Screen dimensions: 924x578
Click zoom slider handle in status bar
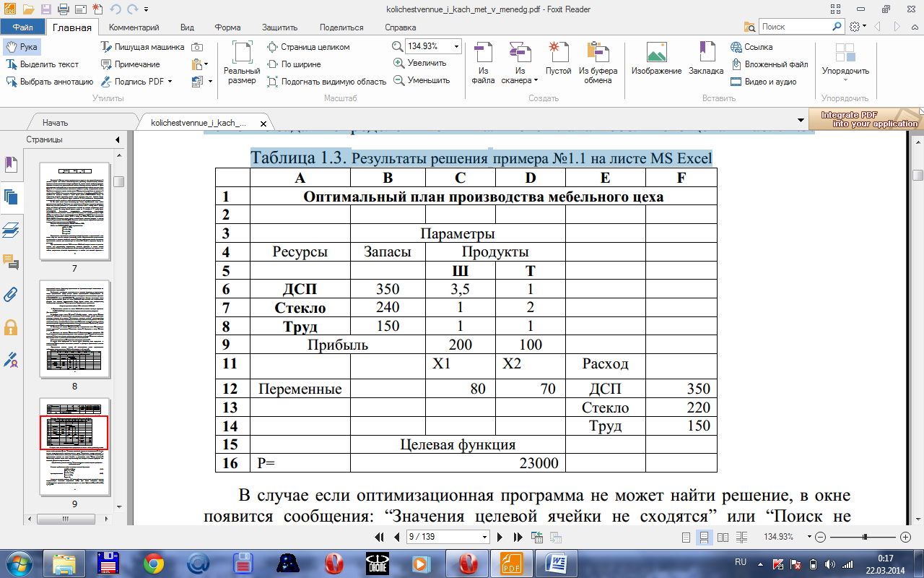[865, 538]
